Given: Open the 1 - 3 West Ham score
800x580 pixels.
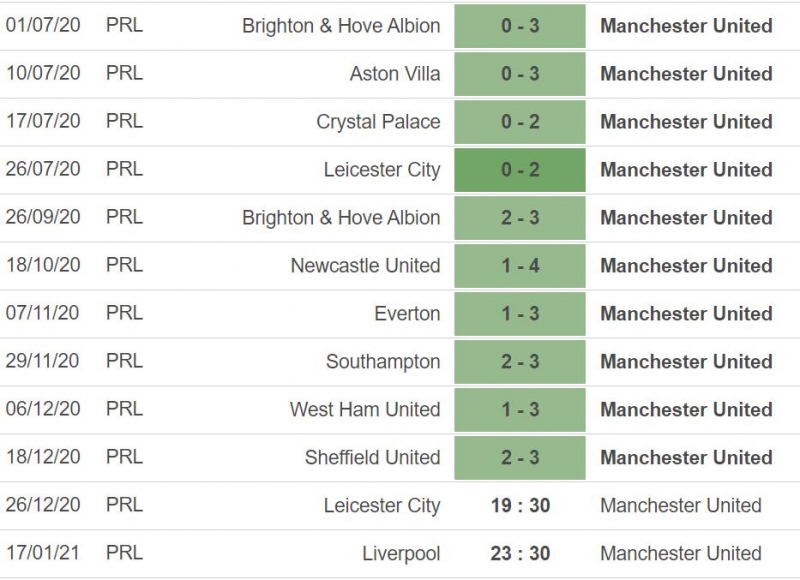Looking at the screenshot, I should pos(520,410).
